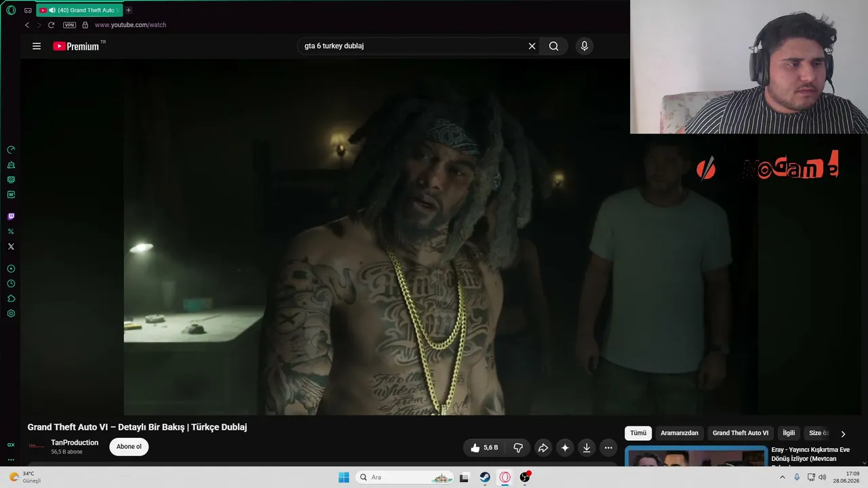This screenshot has width=868, height=488.
Task: Open the TanProduction channel avatar
Action: [37, 447]
